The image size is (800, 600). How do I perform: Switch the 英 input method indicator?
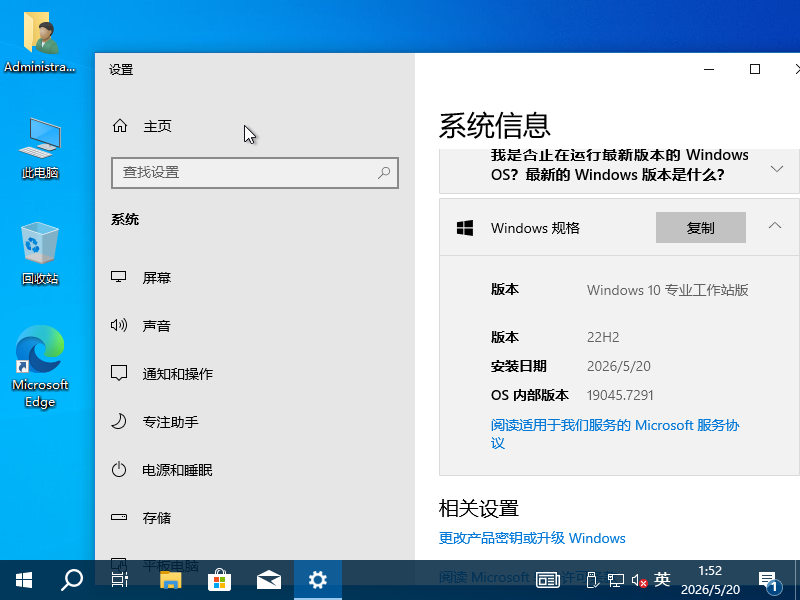point(662,580)
